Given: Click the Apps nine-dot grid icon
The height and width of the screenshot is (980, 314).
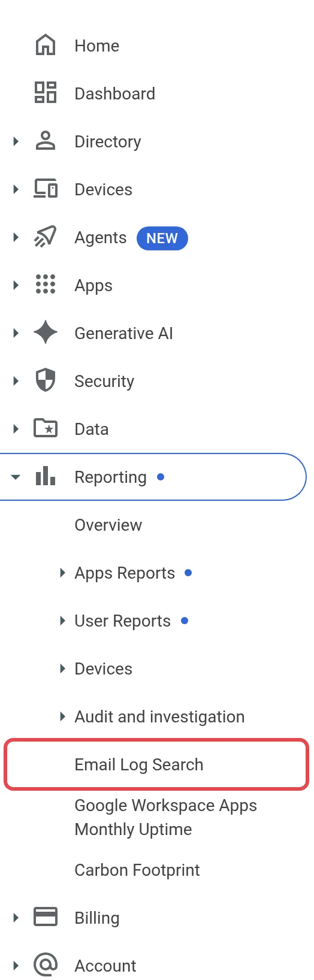Looking at the screenshot, I should click(46, 285).
